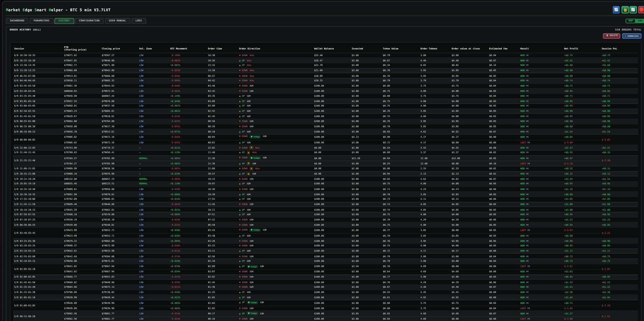Click the PTB (Starting price) column header
The image size is (644, 321).
(x=75, y=48)
